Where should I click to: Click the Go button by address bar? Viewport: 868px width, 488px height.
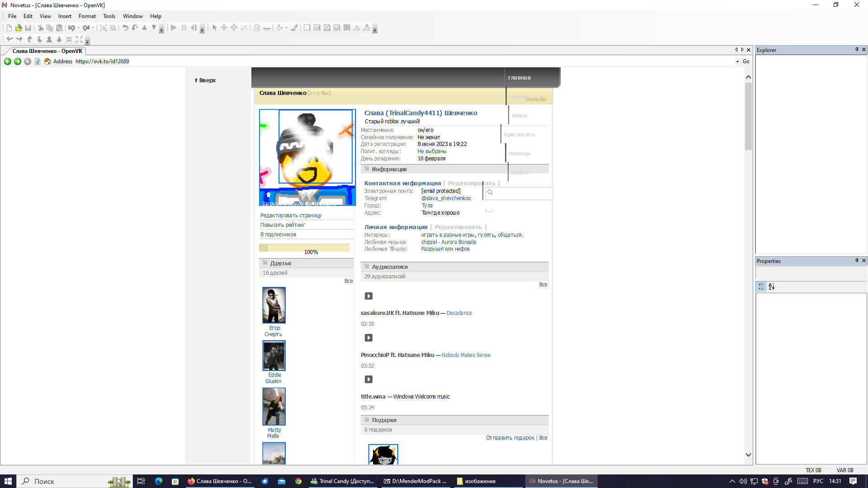(x=746, y=61)
